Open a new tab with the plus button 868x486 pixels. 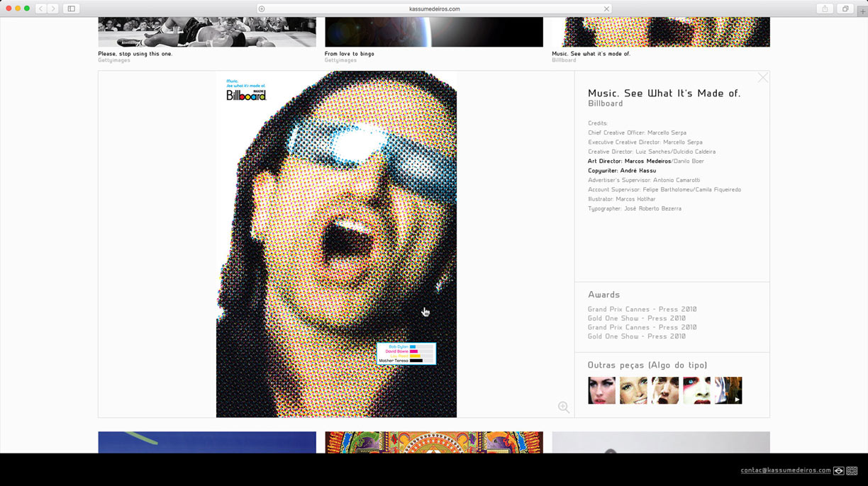[x=862, y=11]
